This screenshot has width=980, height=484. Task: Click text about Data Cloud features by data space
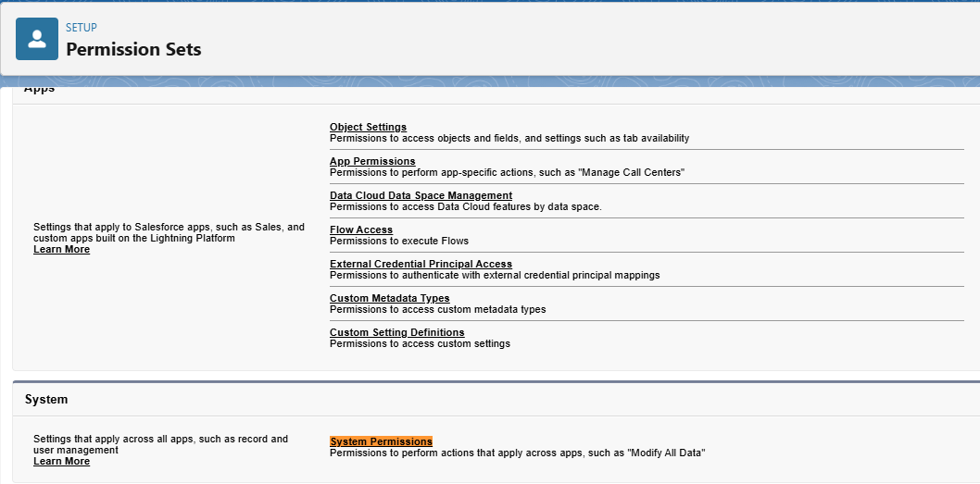coord(466,206)
